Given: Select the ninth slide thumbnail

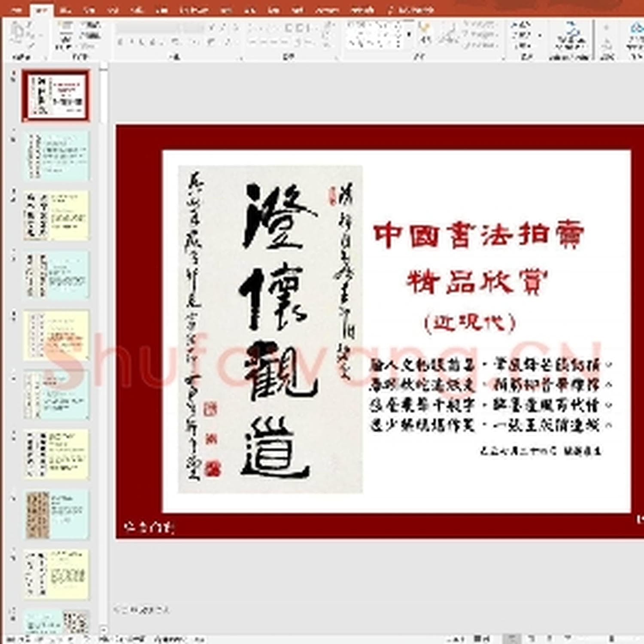Looking at the screenshot, I should [x=56, y=574].
